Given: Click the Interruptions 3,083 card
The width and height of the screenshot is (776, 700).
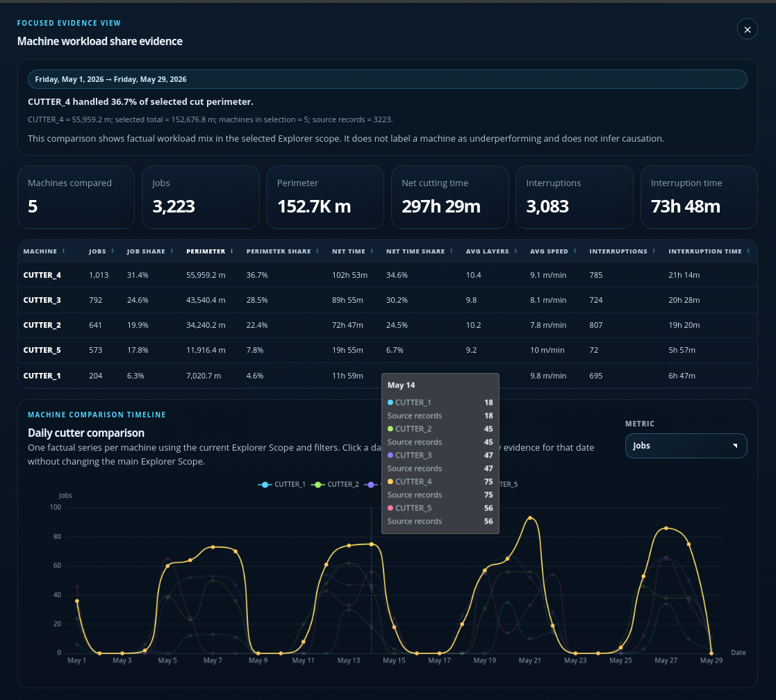Looking at the screenshot, I should (574, 197).
